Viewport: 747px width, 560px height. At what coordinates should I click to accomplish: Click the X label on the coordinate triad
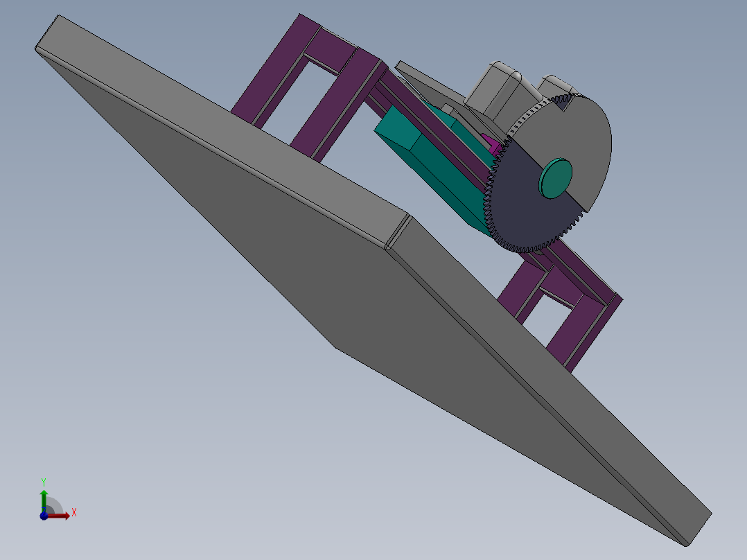click(74, 513)
